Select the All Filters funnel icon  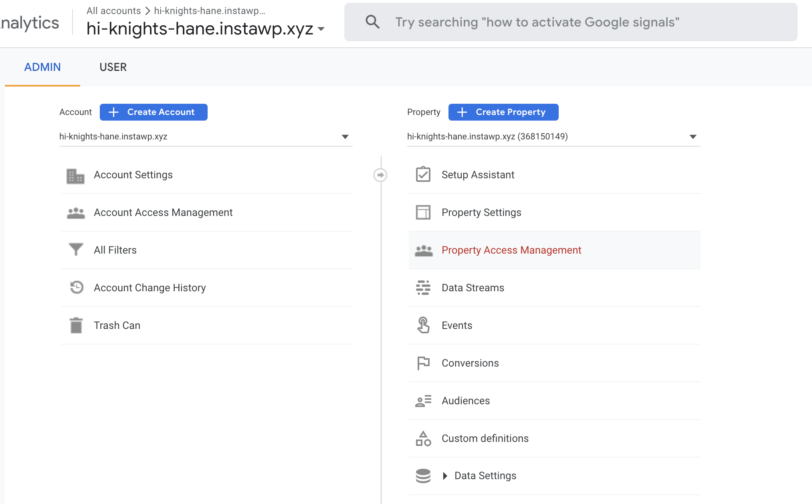coord(76,250)
